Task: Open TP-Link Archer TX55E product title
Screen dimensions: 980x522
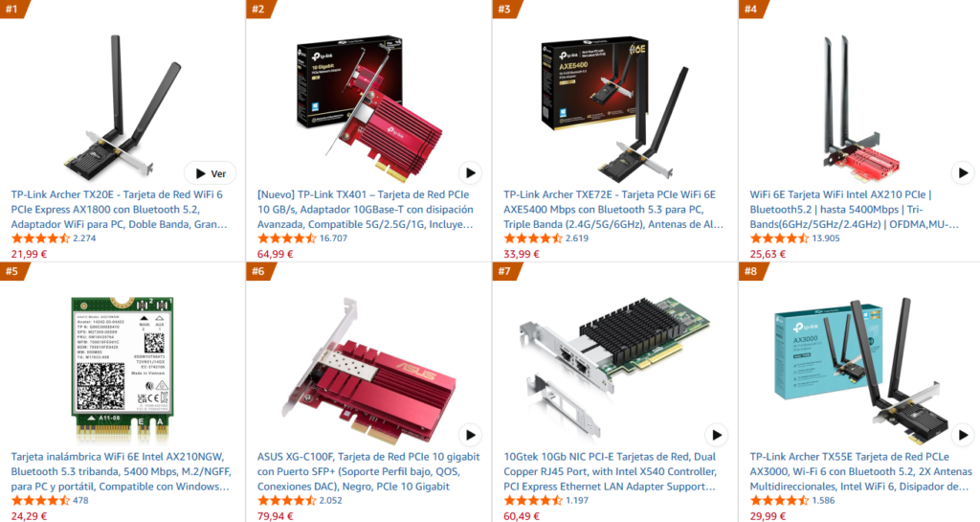Action: pos(860,471)
